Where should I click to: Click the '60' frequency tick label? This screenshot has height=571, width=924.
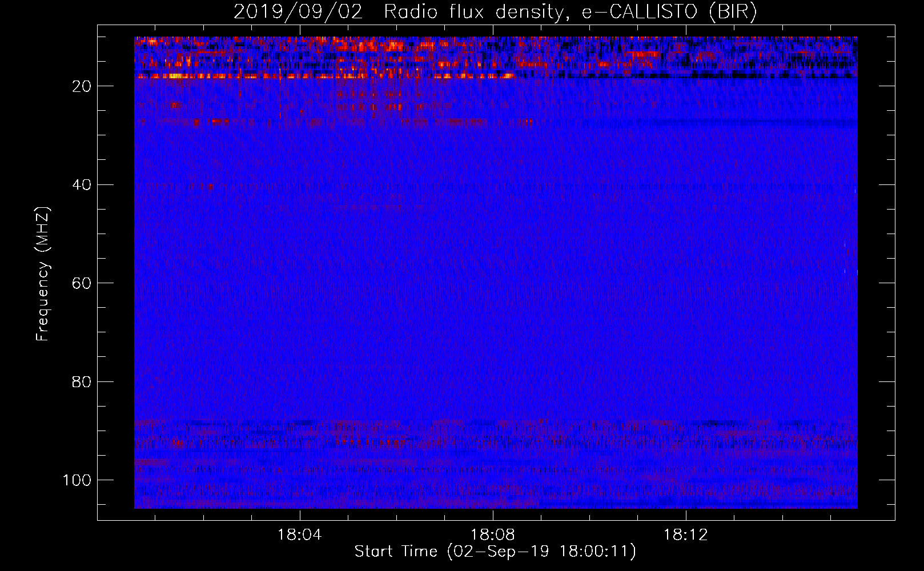pyautogui.click(x=82, y=283)
